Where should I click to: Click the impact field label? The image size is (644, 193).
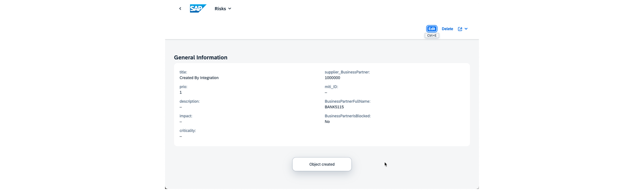pyautogui.click(x=186, y=116)
